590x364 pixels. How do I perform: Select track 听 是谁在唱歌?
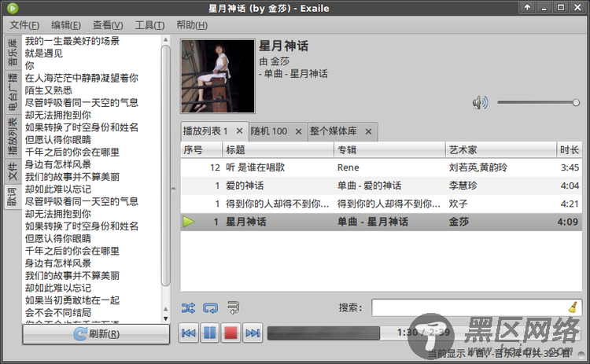[255, 167]
